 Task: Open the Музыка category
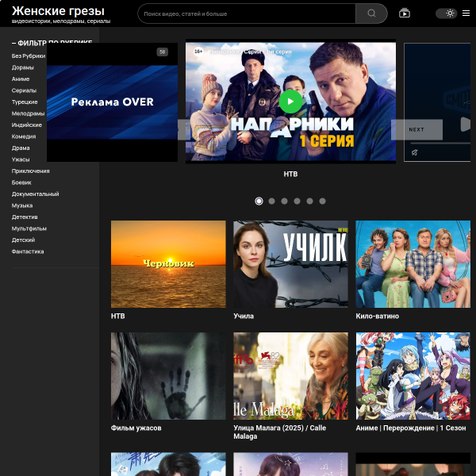[x=22, y=205]
